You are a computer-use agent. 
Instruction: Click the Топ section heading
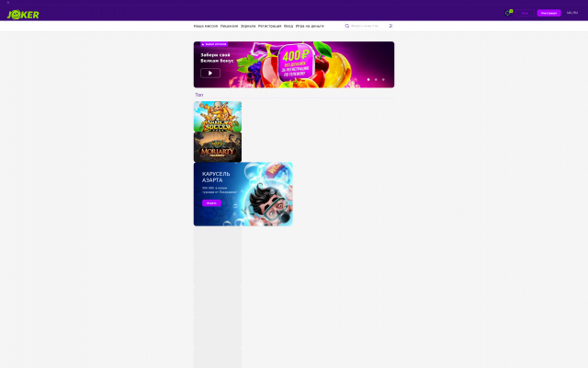click(199, 95)
